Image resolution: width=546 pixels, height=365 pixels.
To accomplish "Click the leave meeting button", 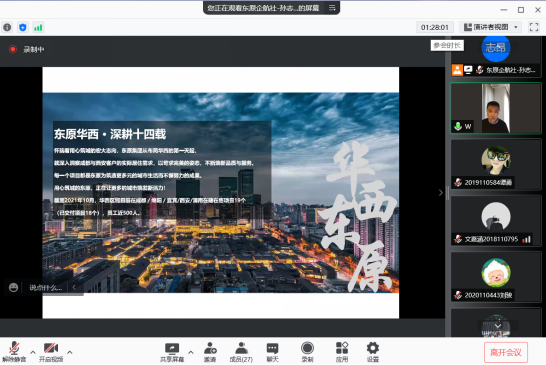I will [506, 352].
